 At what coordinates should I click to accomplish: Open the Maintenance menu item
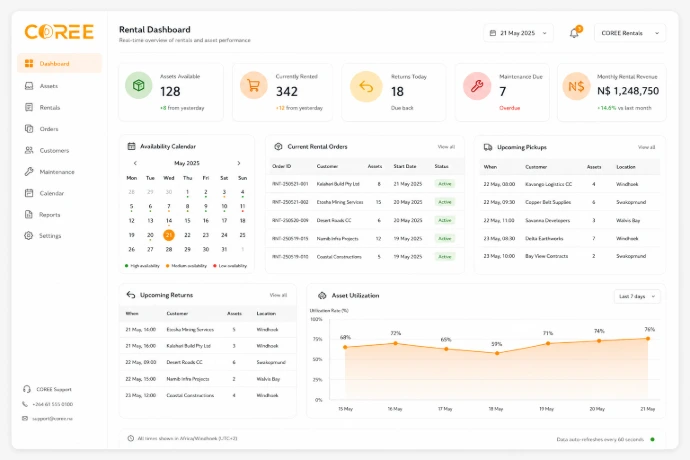pyautogui.click(x=59, y=172)
